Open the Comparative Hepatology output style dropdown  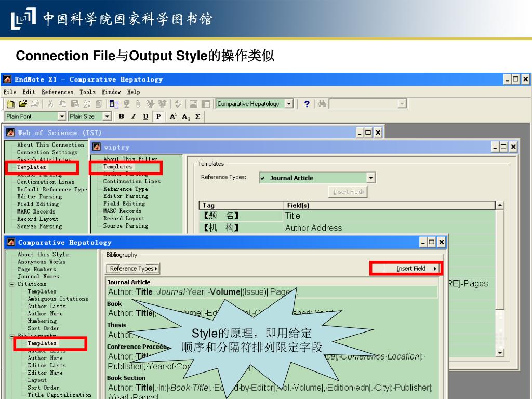pyautogui.click(x=289, y=103)
